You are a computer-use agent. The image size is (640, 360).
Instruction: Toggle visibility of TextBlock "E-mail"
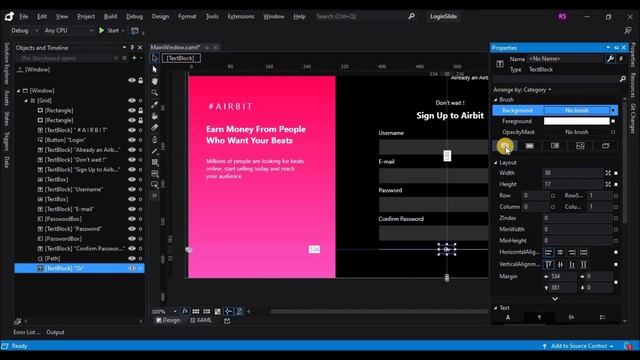131,209
